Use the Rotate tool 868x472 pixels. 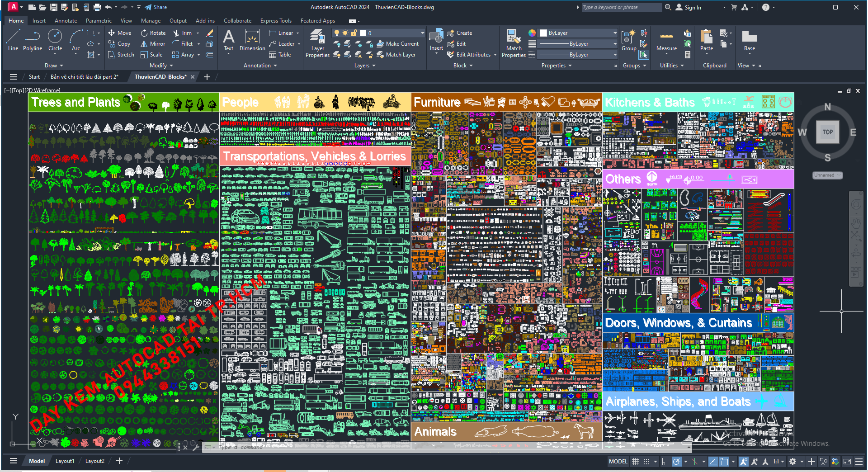153,33
